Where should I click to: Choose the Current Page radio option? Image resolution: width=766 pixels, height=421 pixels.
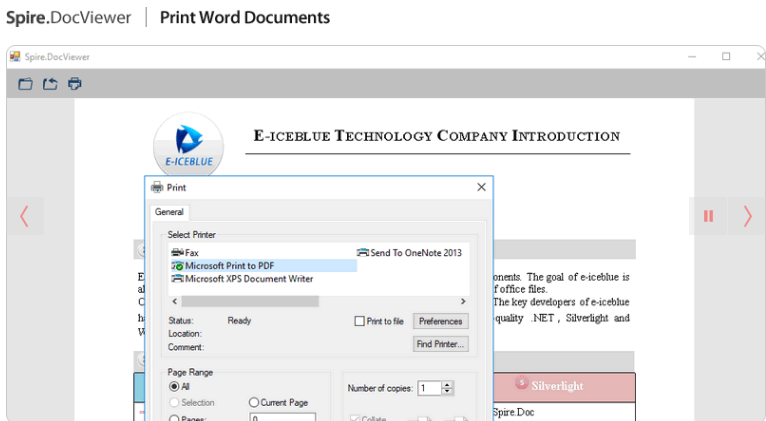click(x=278, y=402)
